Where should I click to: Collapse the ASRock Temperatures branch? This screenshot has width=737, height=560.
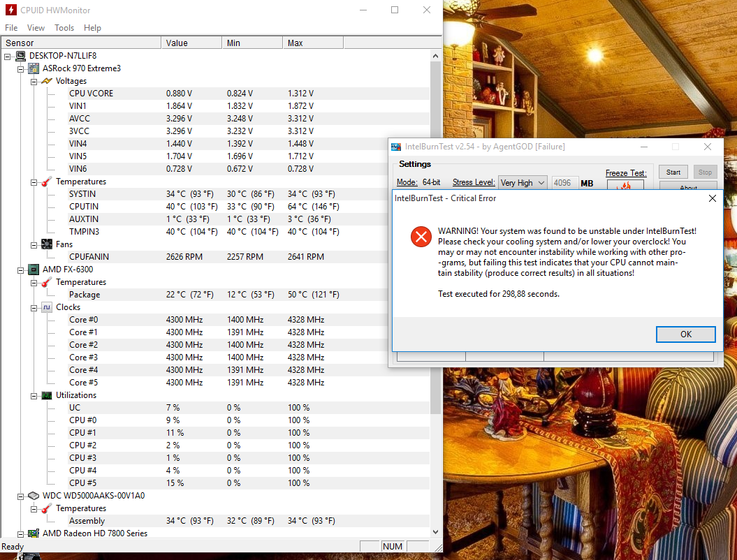[34, 182]
